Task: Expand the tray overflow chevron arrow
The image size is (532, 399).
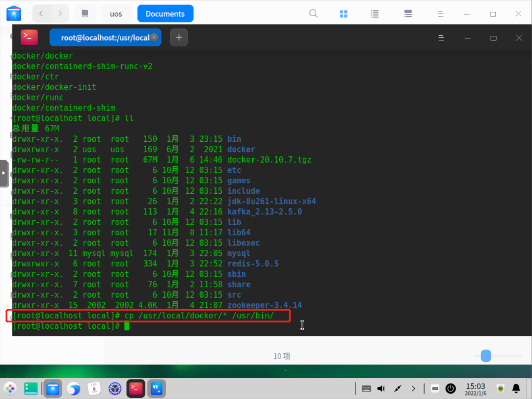Action: (413, 388)
